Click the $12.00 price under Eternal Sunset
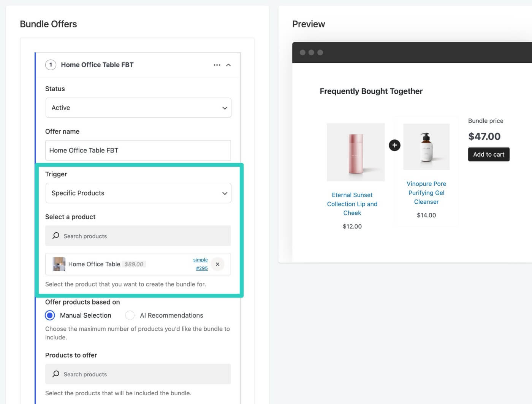The width and height of the screenshot is (532, 404). 352,227
